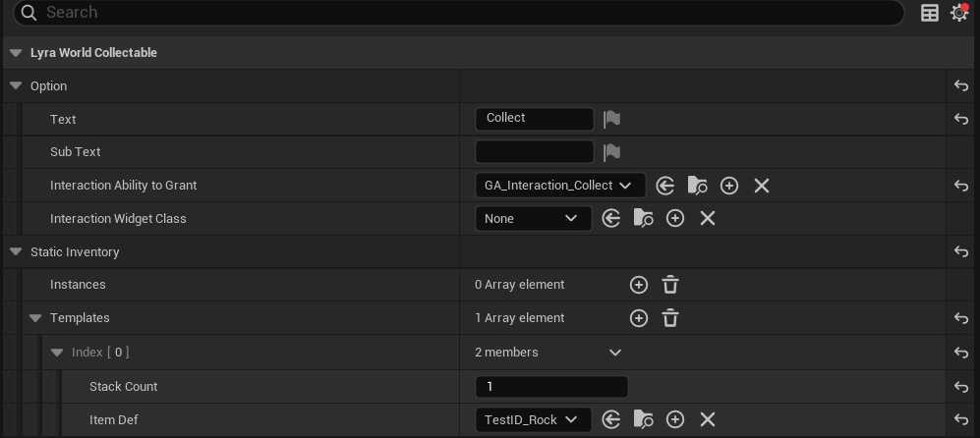Image resolution: width=980 pixels, height=438 pixels.
Task: Open the property matrix table view icon
Action: point(930,13)
